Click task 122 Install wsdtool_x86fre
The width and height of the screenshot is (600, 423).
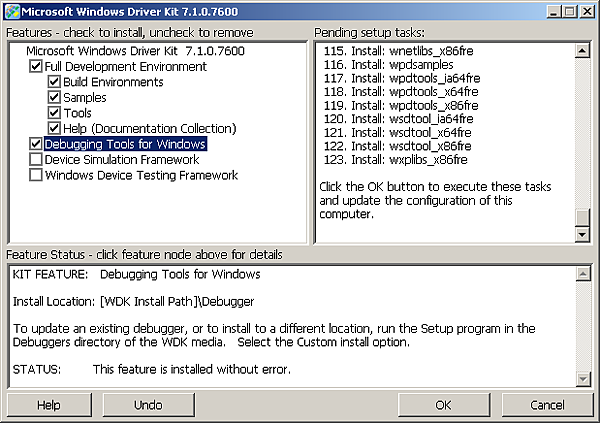(397, 146)
